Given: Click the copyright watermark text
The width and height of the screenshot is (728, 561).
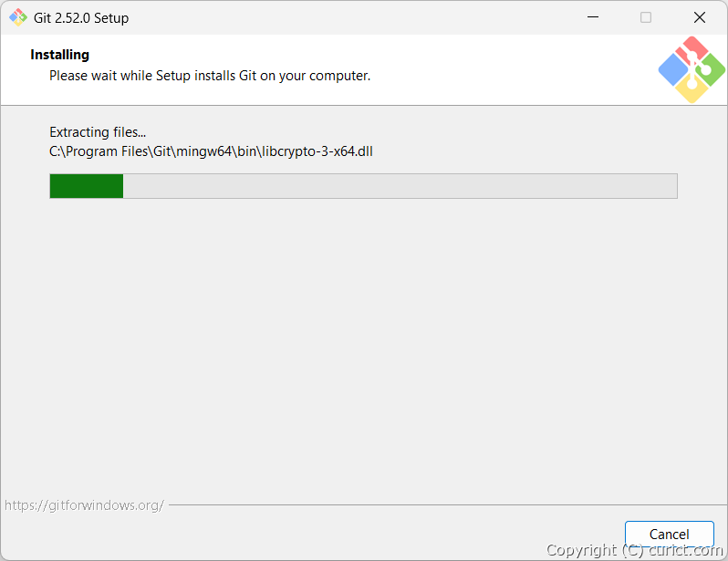Looking at the screenshot, I should [634, 550].
